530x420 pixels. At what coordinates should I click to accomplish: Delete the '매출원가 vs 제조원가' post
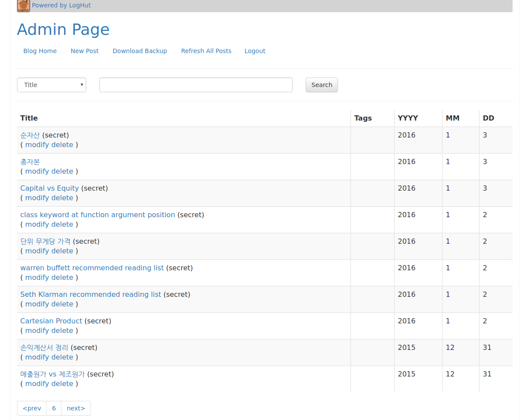pos(62,383)
